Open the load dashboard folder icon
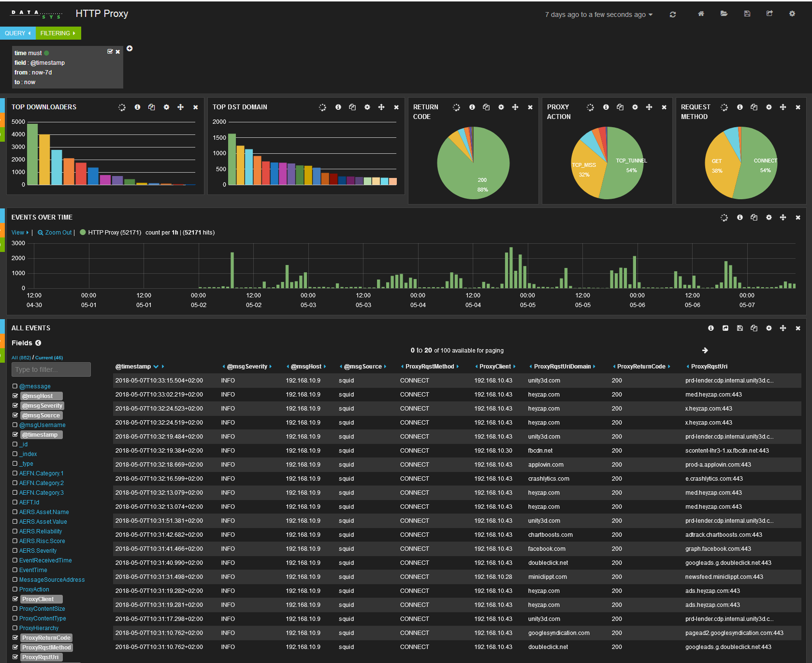Viewport: 812px width, 663px height. [x=724, y=14]
